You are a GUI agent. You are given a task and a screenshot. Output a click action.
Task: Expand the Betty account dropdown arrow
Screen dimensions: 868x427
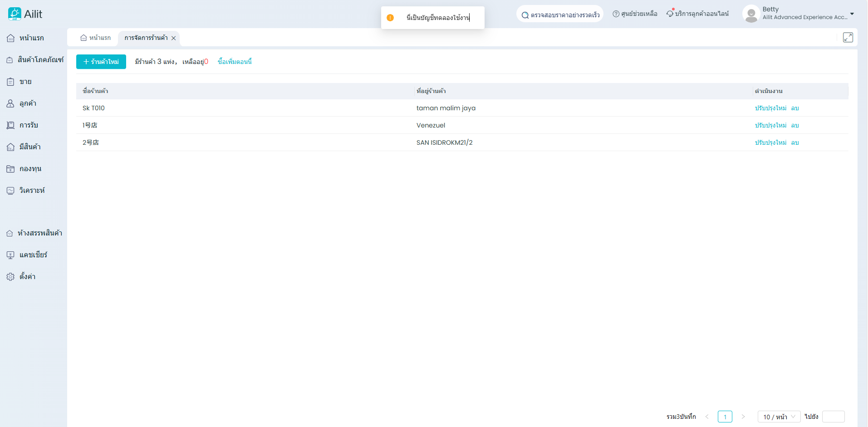pos(852,14)
